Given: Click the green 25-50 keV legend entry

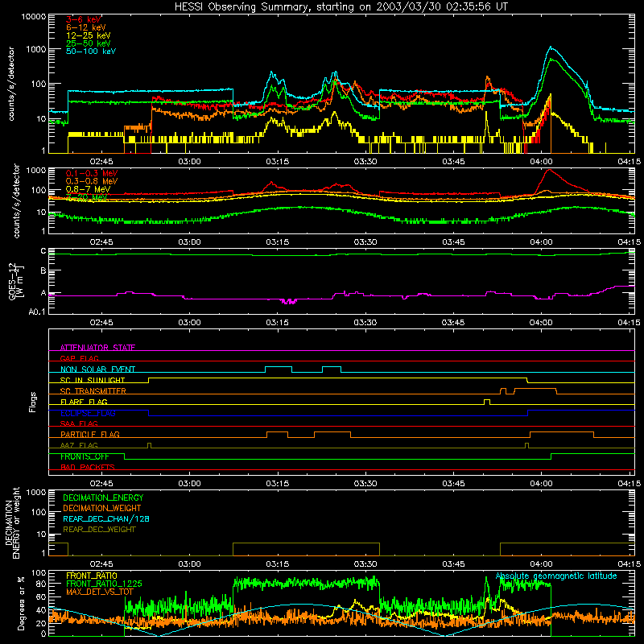Looking at the screenshot, I should click(89, 43).
